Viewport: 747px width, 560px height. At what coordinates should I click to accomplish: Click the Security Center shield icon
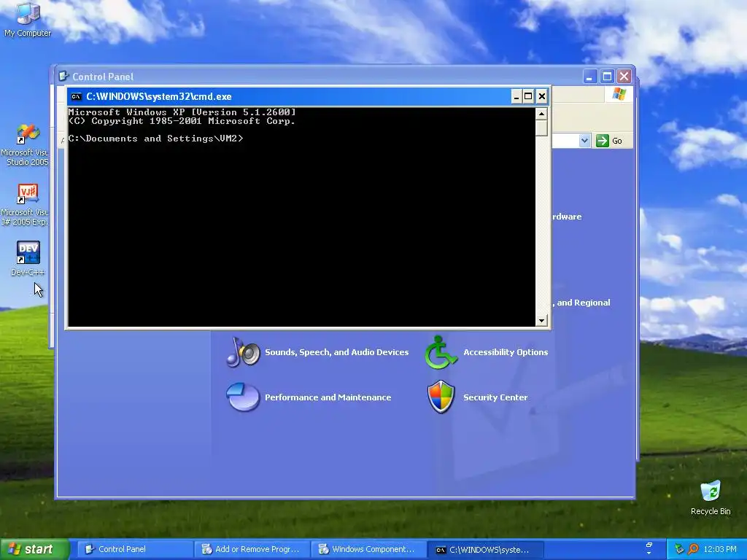click(441, 397)
